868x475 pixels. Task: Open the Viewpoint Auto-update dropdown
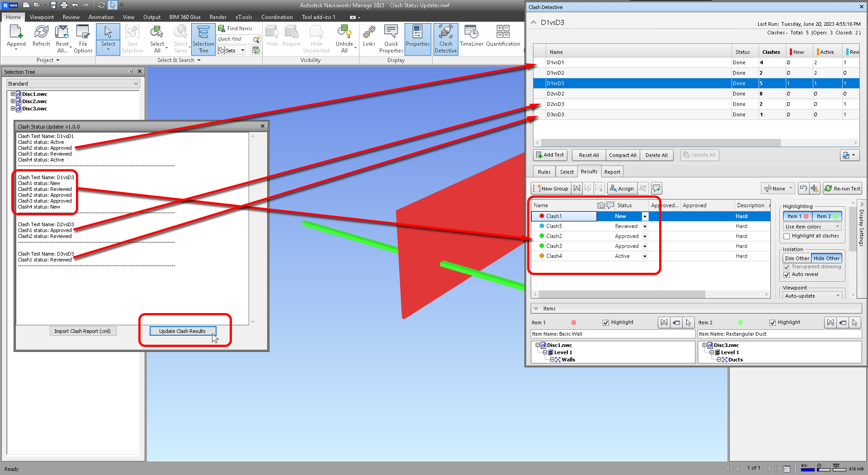812,296
